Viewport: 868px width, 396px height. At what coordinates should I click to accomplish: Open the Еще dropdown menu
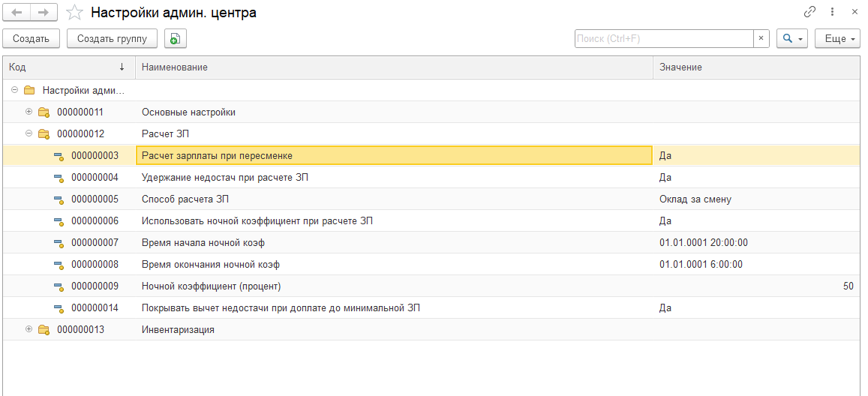837,39
